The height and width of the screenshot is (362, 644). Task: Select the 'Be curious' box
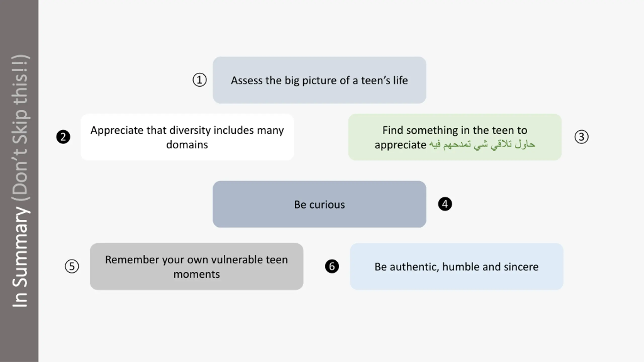click(x=319, y=204)
